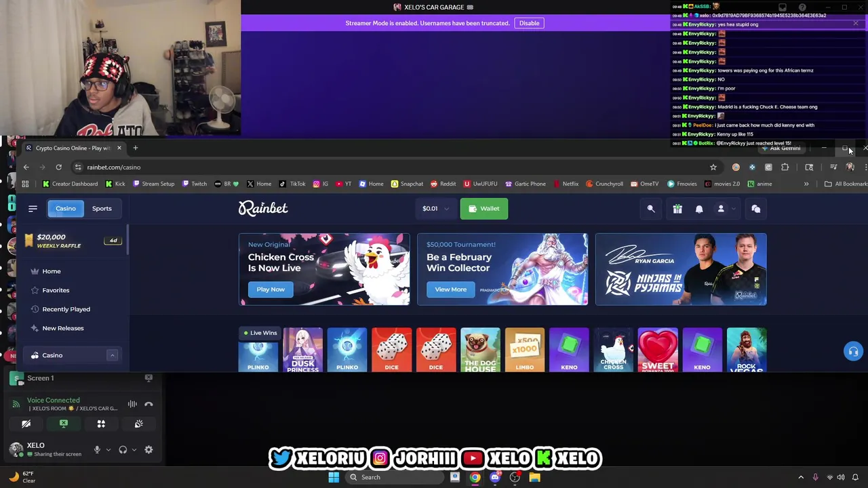Open the Crunchyroll bookmark
Viewport: 868px width, 488px height.
604,184
